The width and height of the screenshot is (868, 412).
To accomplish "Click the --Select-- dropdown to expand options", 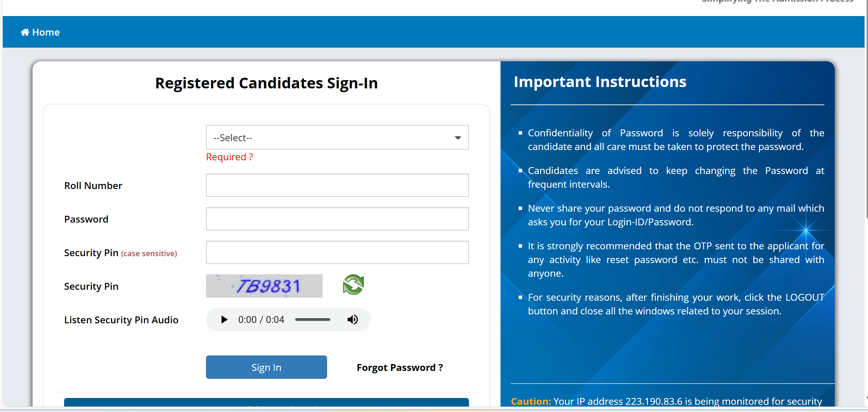I will pos(337,137).
